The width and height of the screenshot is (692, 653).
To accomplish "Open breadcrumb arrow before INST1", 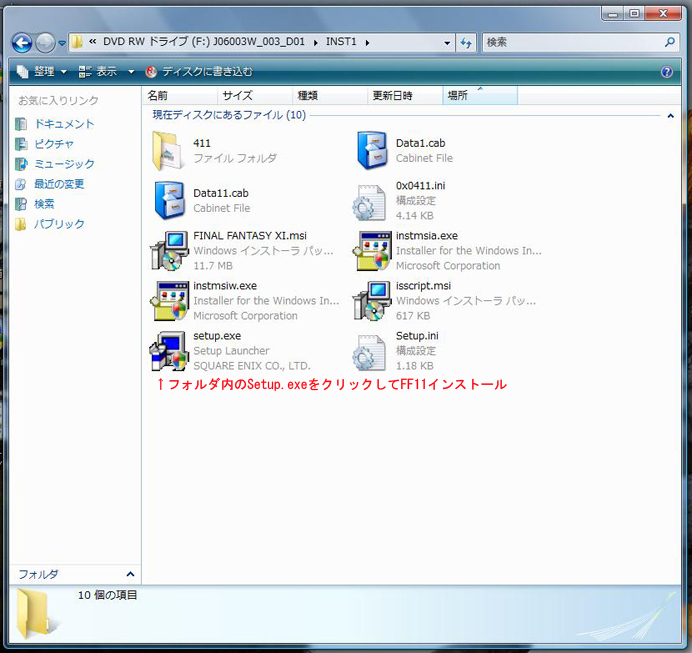I will (315, 43).
